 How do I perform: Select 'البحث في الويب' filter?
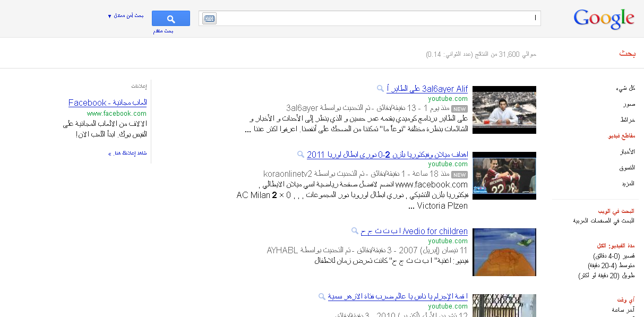[x=616, y=211]
